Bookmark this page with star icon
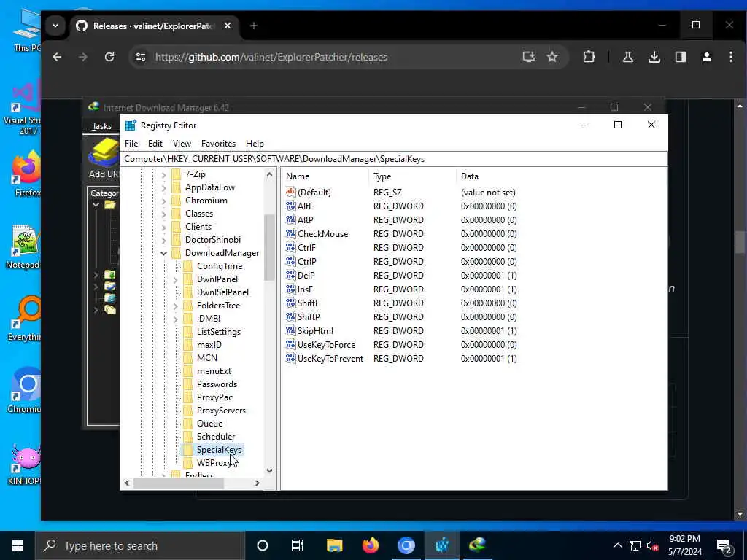 point(552,57)
